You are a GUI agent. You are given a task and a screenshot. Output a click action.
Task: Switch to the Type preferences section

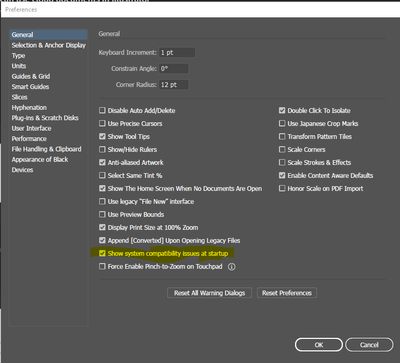(x=18, y=56)
